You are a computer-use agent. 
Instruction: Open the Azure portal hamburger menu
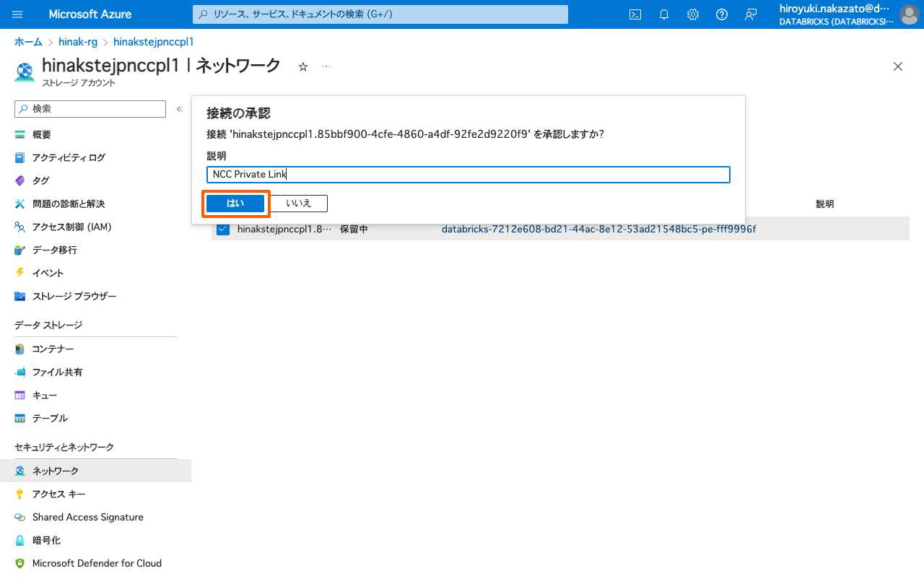click(x=17, y=14)
